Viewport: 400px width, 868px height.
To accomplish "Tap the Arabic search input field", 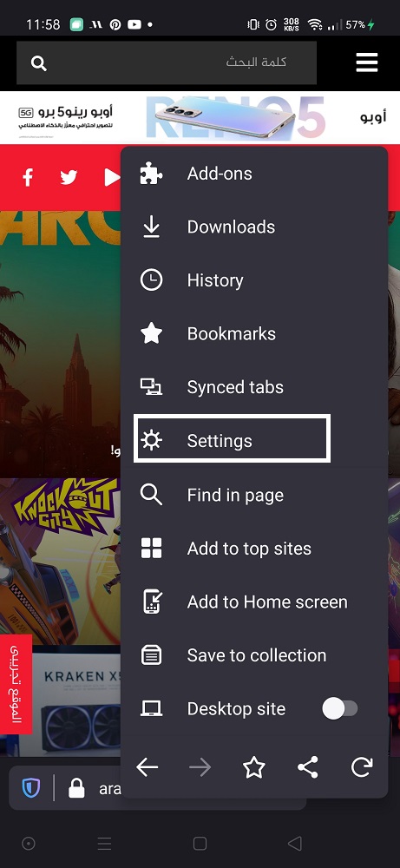I will (167, 62).
